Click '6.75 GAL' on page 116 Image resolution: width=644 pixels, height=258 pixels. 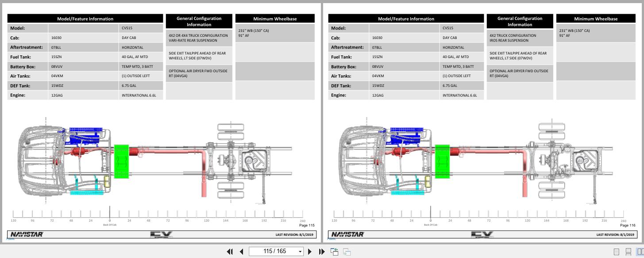click(x=450, y=86)
